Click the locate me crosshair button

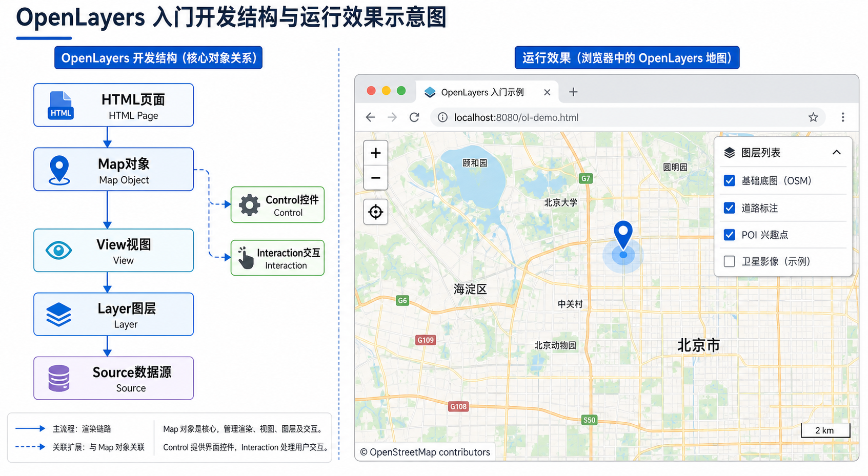(375, 212)
